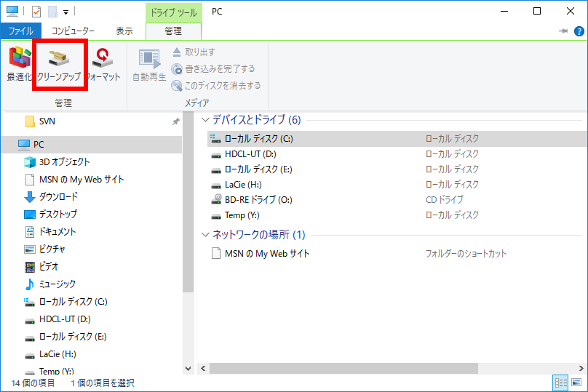This screenshot has width=588, height=392.
Task: Select the 管理 ribbon tab
Action: pos(173,31)
